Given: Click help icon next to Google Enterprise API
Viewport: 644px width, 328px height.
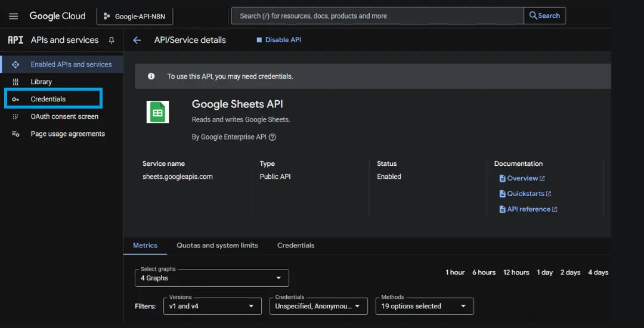Looking at the screenshot, I should [x=273, y=137].
